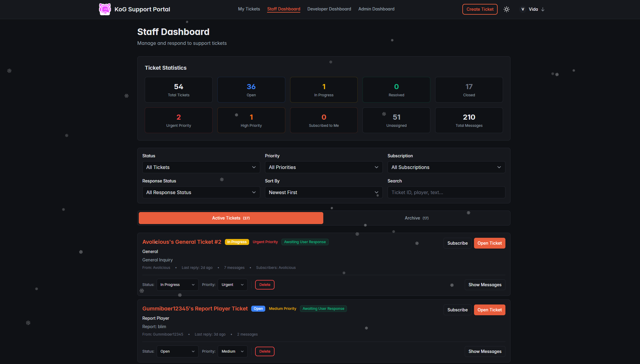The image size is (640, 364).
Task: Select the Urgent Priority statistic card
Action: (x=179, y=120)
